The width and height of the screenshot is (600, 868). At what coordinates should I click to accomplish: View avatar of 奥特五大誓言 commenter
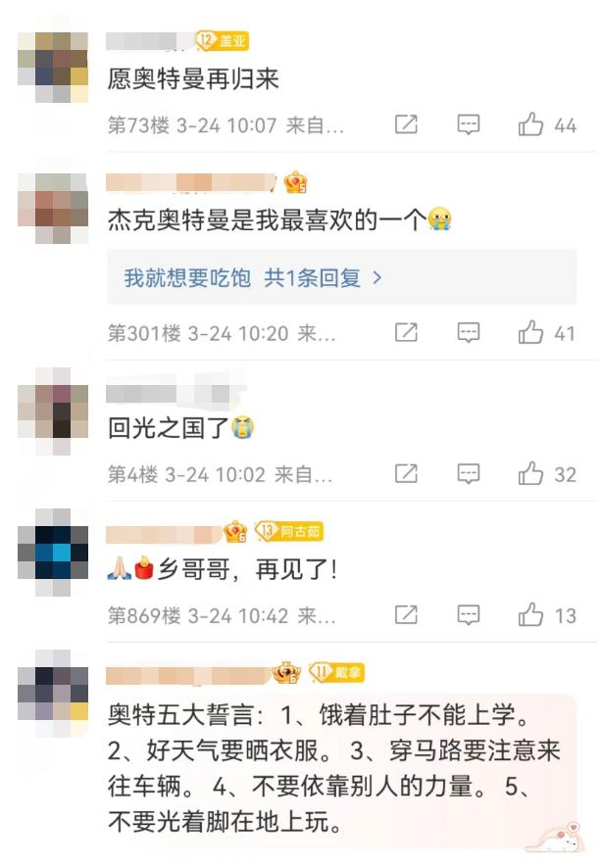tap(53, 685)
